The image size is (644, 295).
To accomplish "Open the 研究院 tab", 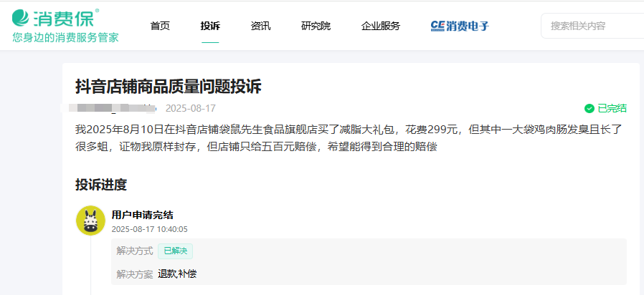I will (x=316, y=26).
